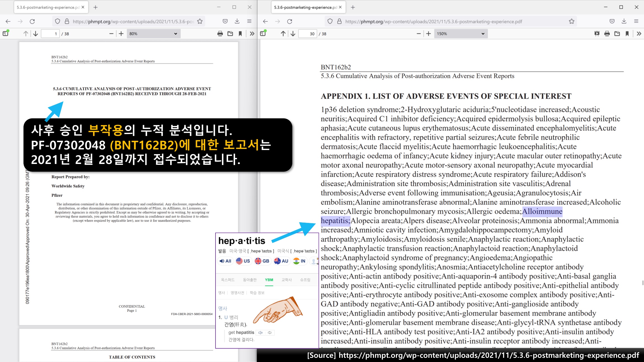This screenshot has height=362, width=644.
Task: Click the repeat icon beside 'get hepatitis'
Action: point(270,332)
